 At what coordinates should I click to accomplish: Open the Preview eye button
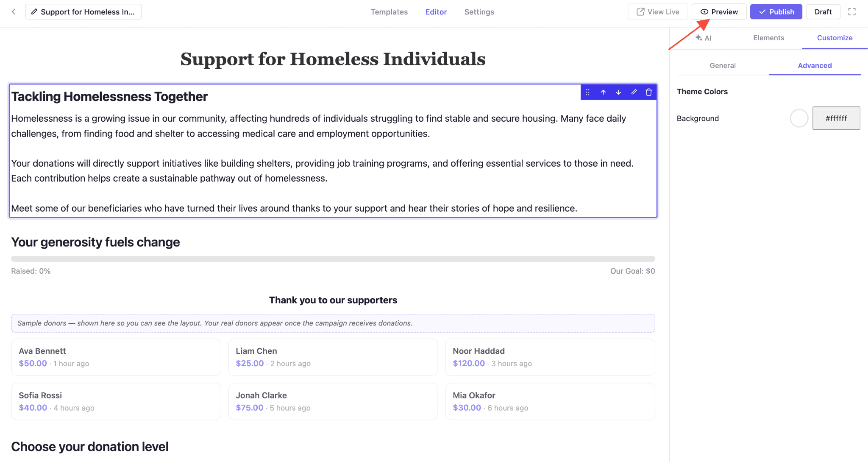719,12
